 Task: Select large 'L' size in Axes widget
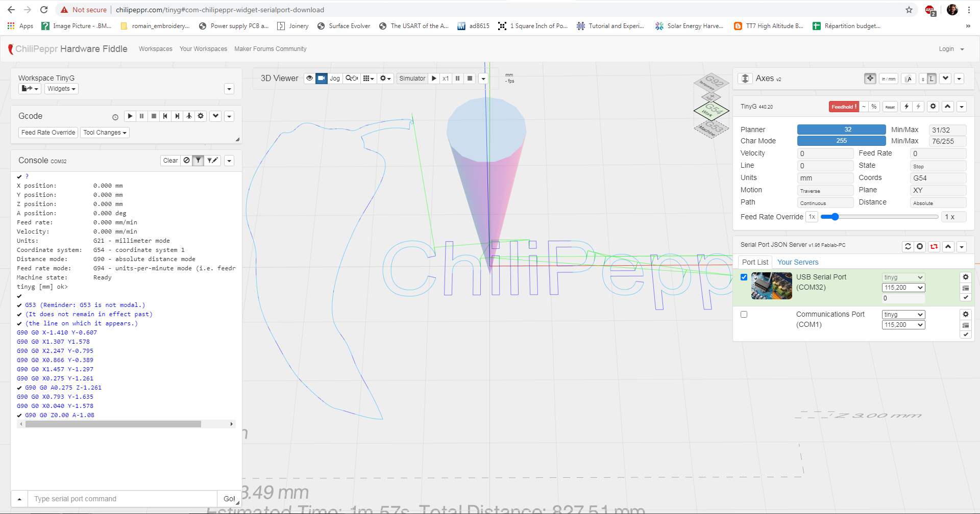[932, 79]
